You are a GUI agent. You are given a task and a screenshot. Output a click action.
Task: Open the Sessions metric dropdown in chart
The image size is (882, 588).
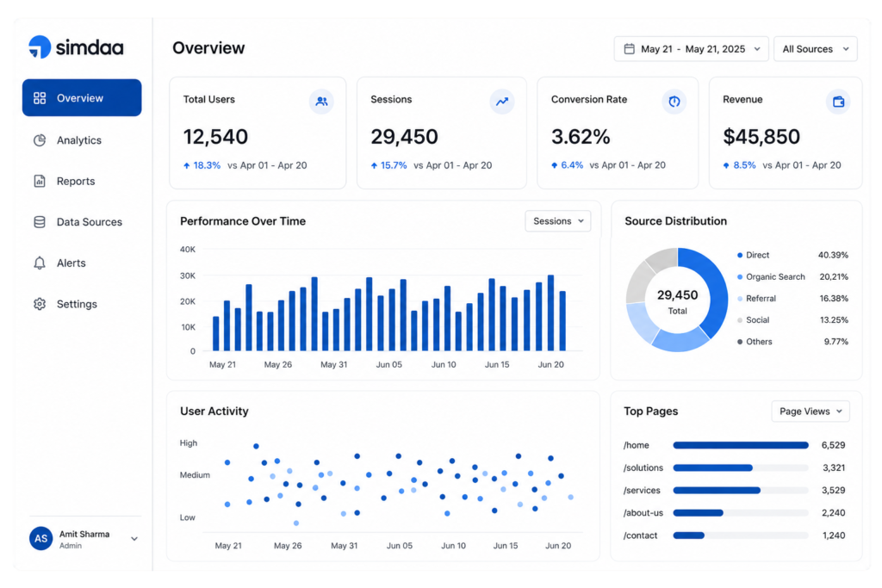[558, 221]
